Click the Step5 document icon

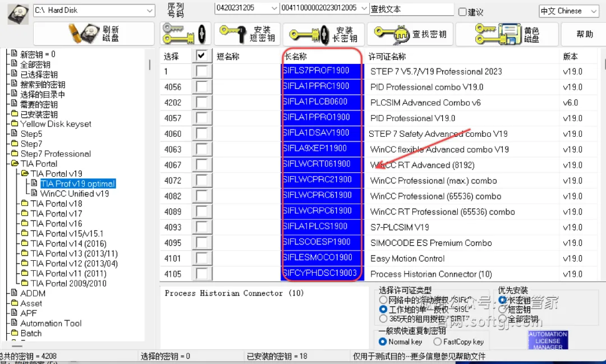pos(14,133)
